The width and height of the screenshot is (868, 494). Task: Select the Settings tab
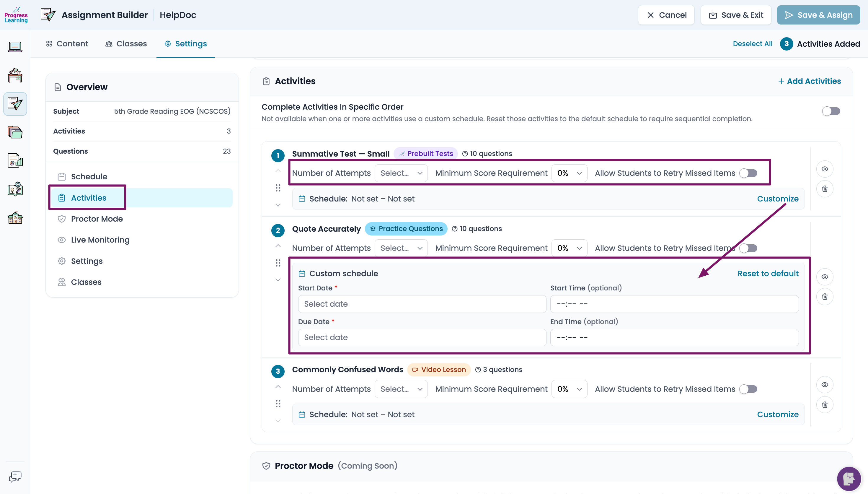[185, 44]
